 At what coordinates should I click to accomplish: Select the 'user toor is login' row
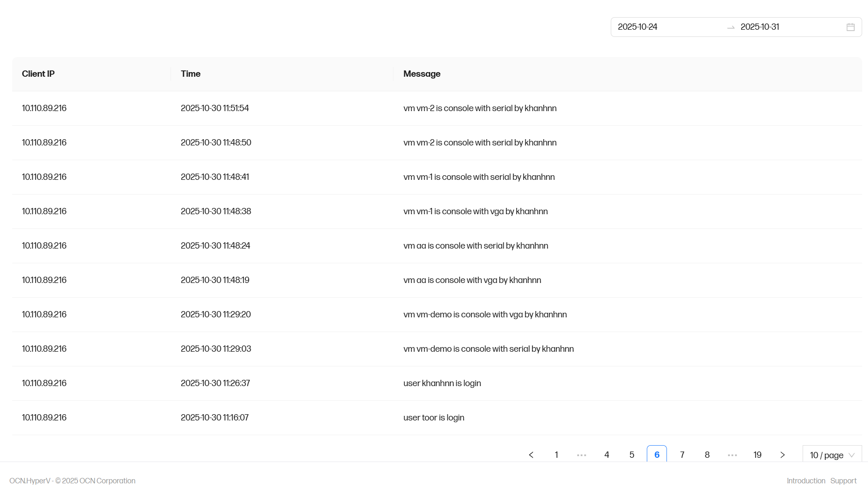point(434,418)
